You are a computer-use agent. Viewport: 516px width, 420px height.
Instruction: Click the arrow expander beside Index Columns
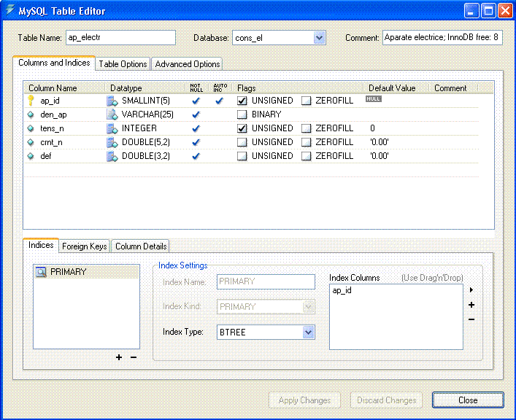coord(471,290)
